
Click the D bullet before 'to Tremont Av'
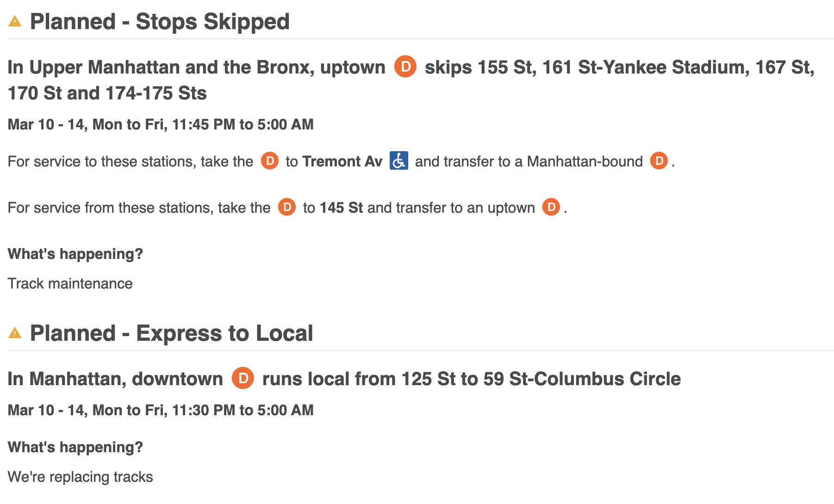coord(269,161)
